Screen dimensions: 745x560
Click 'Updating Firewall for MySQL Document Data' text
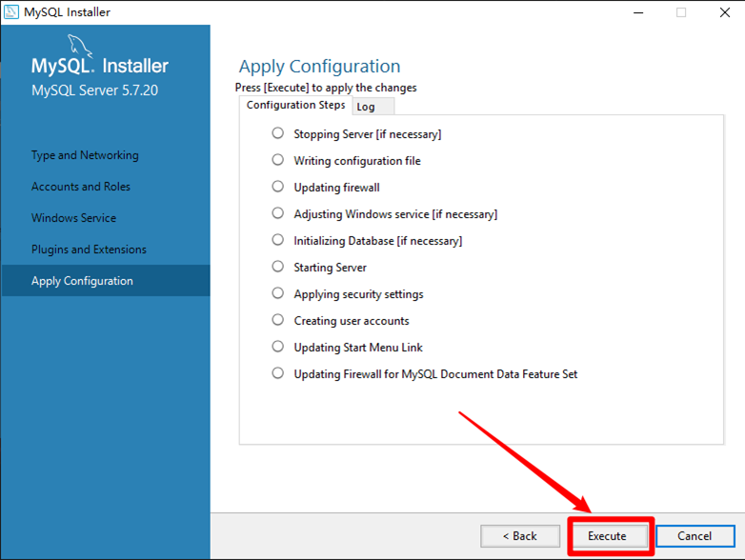click(x=435, y=374)
